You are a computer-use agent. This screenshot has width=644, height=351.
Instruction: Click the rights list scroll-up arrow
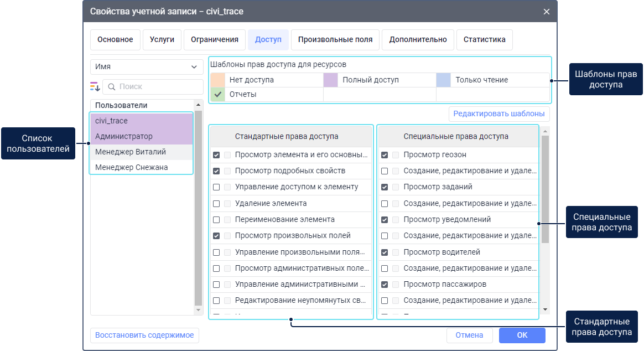click(x=545, y=132)
